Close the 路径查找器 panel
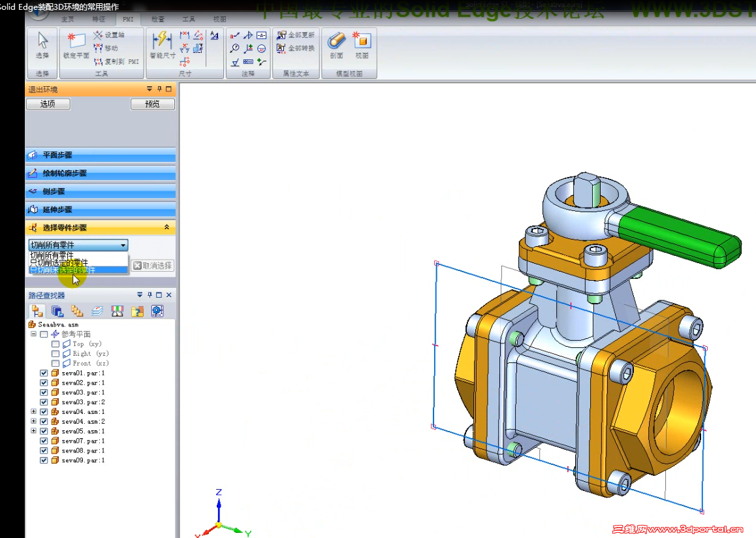Viewport: 756px width, 538px height. coord(168,294)
